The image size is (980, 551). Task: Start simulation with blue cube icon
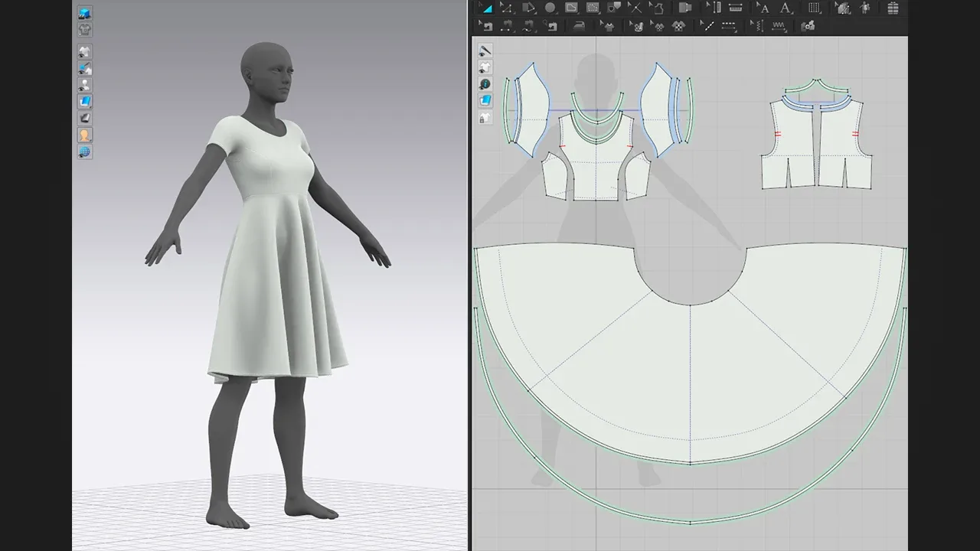(85, 13)
